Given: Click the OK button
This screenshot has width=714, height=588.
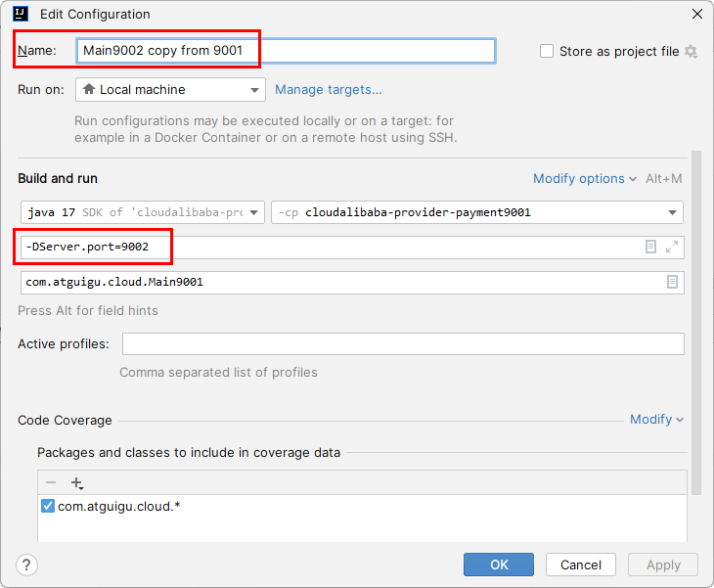Looking at the screenshot, I should 499,565.
